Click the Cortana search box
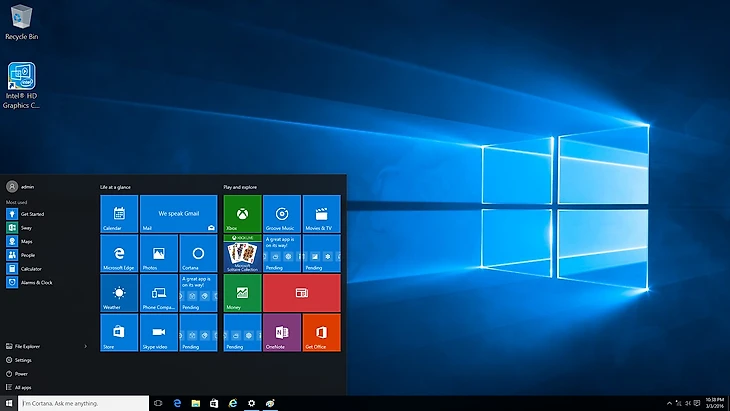Screen dimensions: 730x411 click(x=75, y=403)
